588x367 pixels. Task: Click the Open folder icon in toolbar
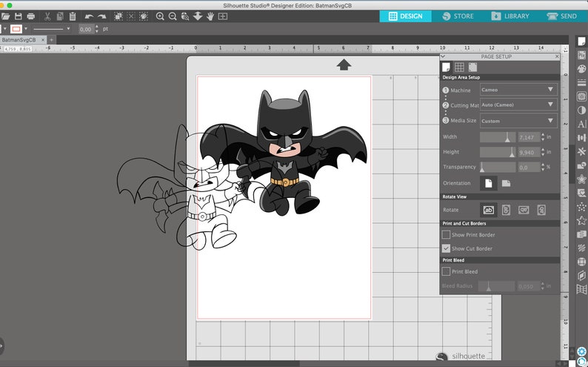coord(5,16)
